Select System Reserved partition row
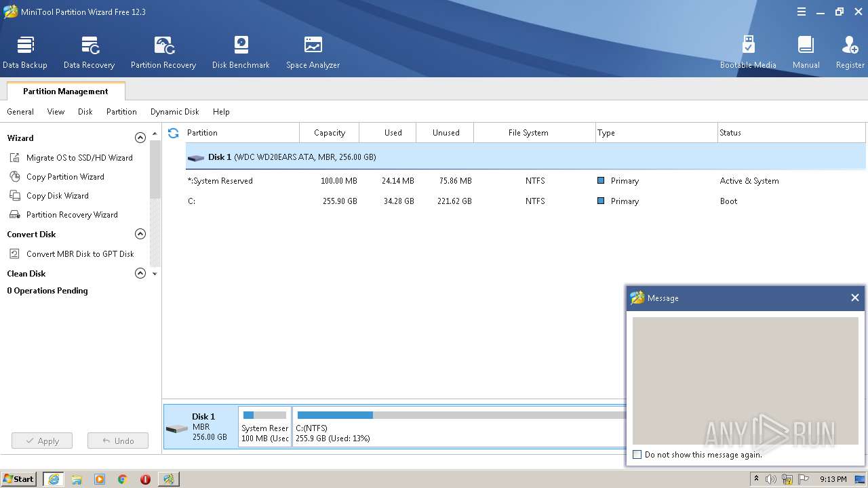 [526, 181]
